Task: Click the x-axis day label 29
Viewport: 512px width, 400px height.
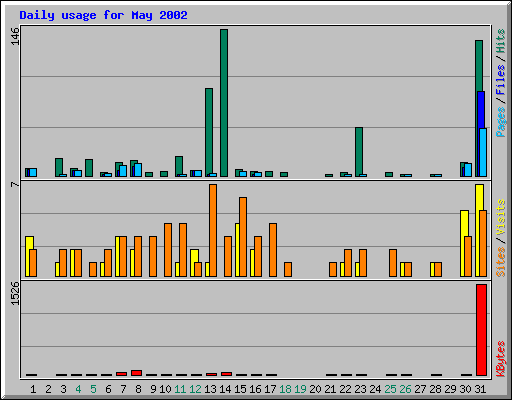Action: (x=450, y=389)
